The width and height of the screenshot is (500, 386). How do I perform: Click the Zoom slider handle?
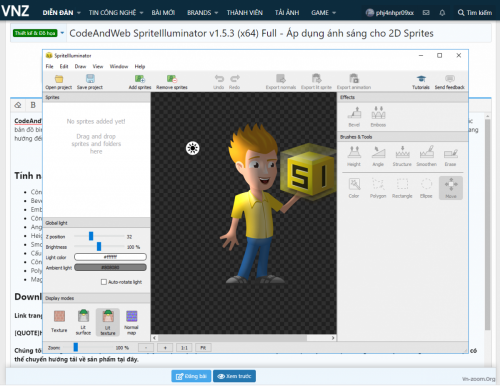click(x=76, y=347)
